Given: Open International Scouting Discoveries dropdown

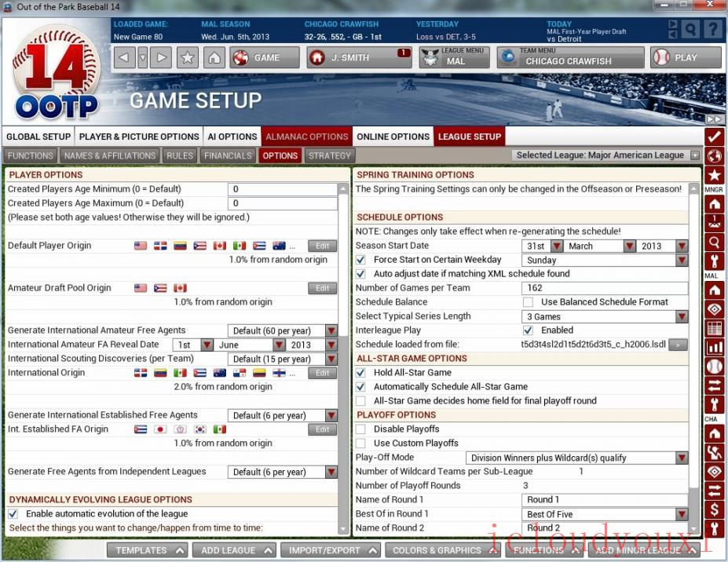Looking at the screenshot, I should coord(282,359).
